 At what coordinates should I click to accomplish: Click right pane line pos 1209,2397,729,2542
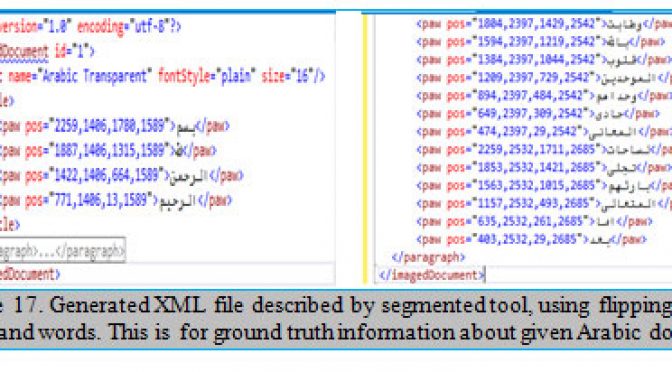[544, 78]
